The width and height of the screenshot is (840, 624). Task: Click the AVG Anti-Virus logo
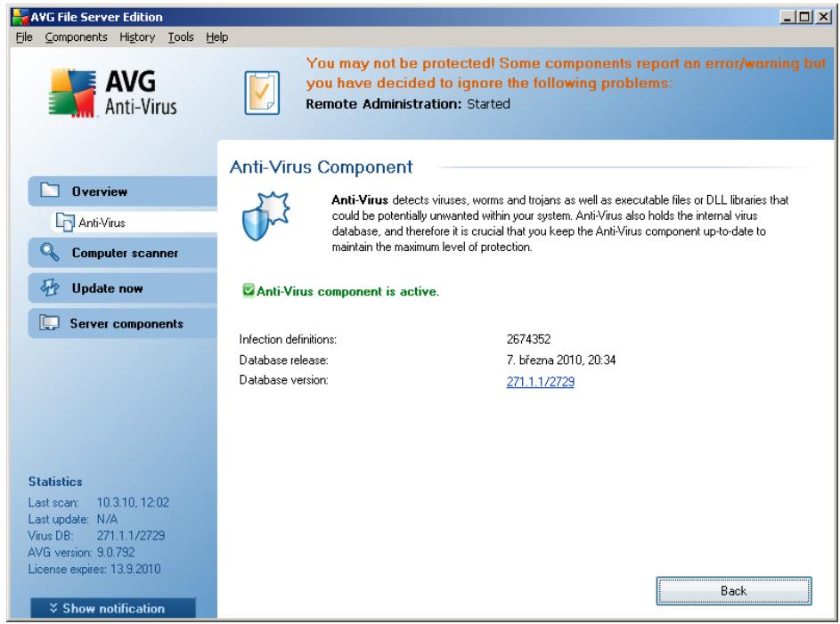(112, 93)
